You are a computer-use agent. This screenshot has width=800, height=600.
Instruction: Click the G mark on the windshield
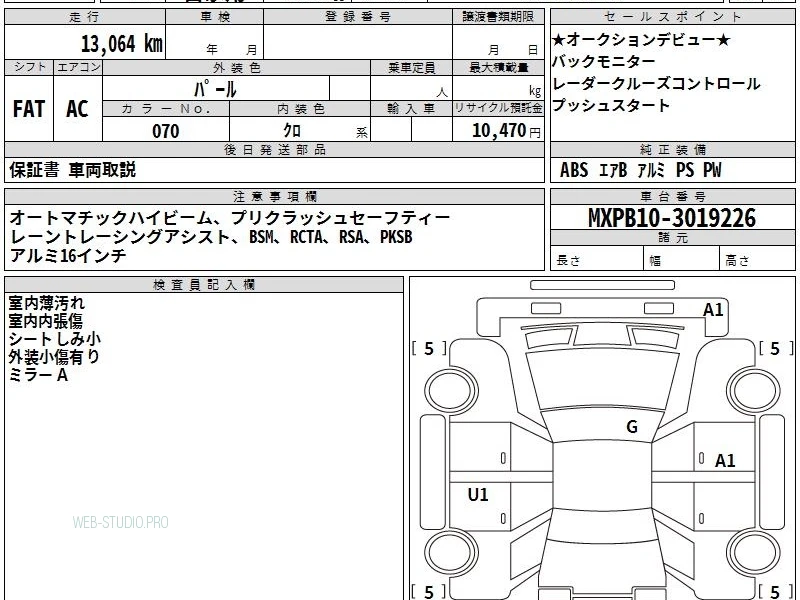coord(632,427)
